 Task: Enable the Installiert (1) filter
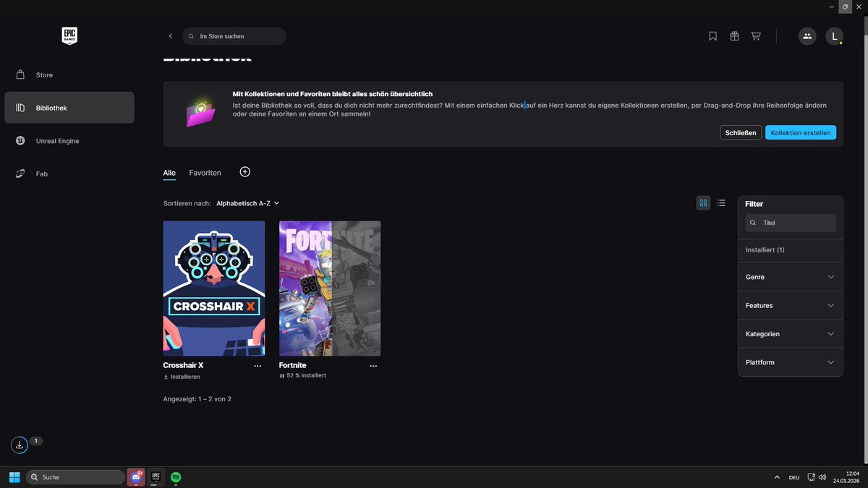pyautogui.click(x=765, y=249)
